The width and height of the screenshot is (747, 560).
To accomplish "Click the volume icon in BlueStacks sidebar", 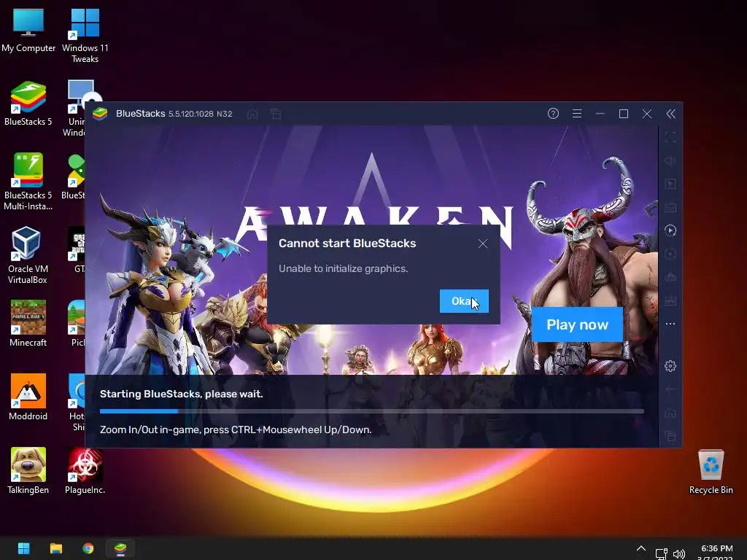I will pos(670,160).
